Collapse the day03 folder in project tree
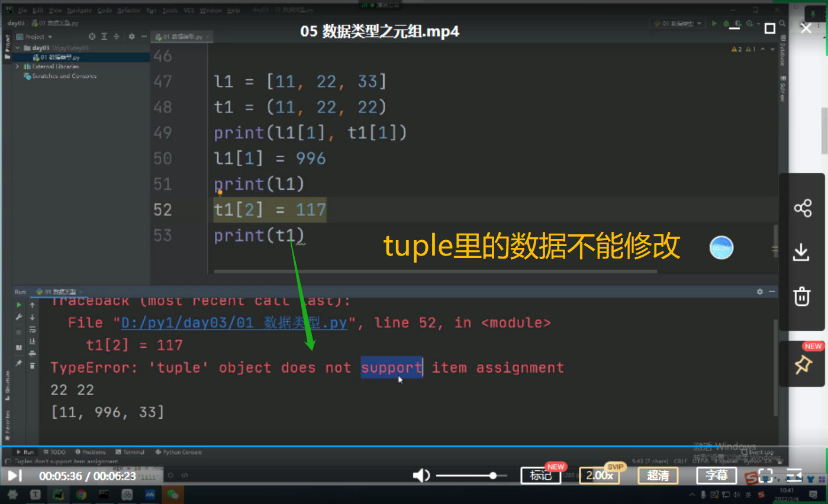This screenshot has height=504, width=828. point(18,48)
